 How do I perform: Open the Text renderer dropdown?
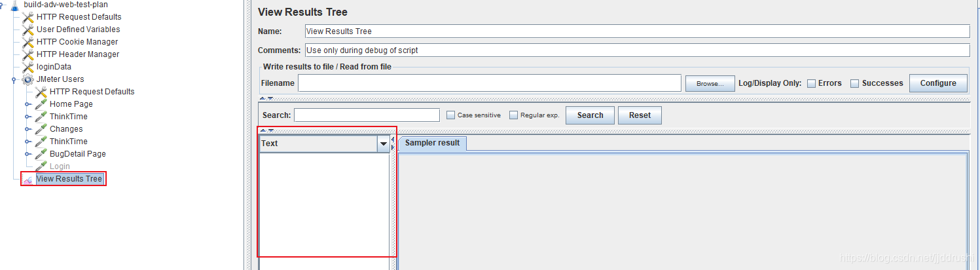[384, 144]
